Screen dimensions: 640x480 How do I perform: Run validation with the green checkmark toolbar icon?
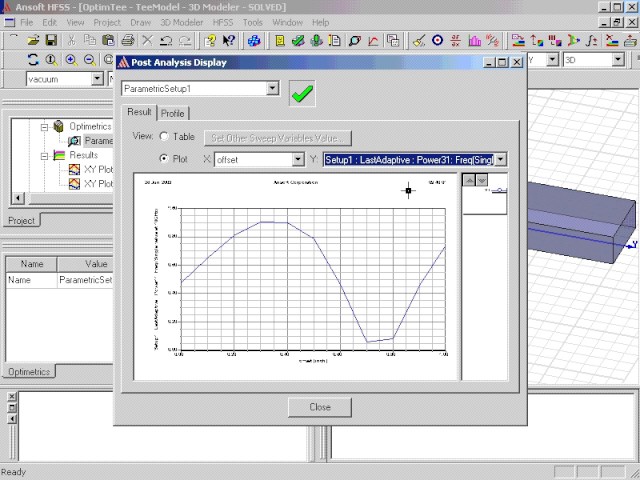tap(298, 40)
